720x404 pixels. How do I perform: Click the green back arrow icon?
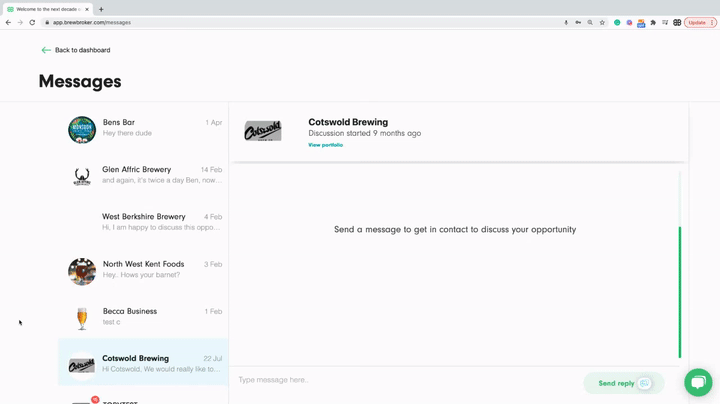click(x=46, y=50)
